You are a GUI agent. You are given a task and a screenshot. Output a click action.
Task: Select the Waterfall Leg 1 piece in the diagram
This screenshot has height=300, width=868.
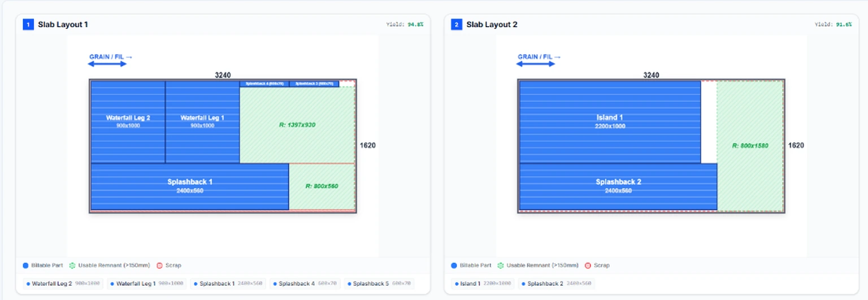click(202, 121)
